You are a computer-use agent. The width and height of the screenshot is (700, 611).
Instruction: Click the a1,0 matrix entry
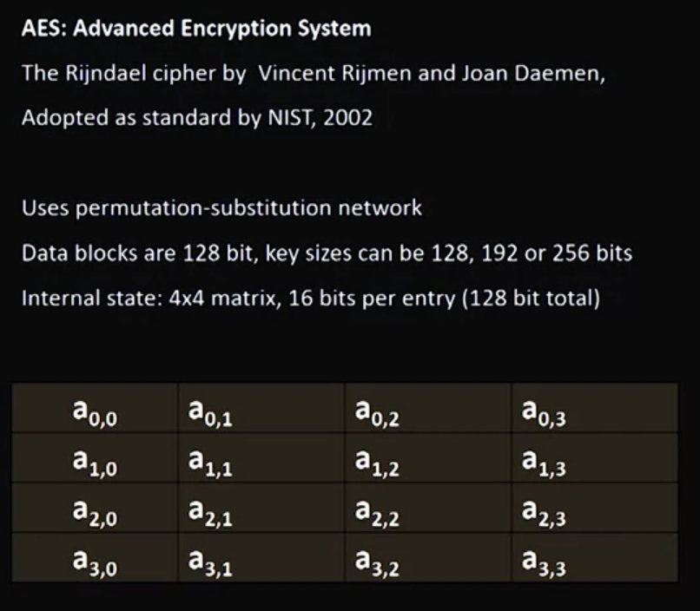(95, 463)
